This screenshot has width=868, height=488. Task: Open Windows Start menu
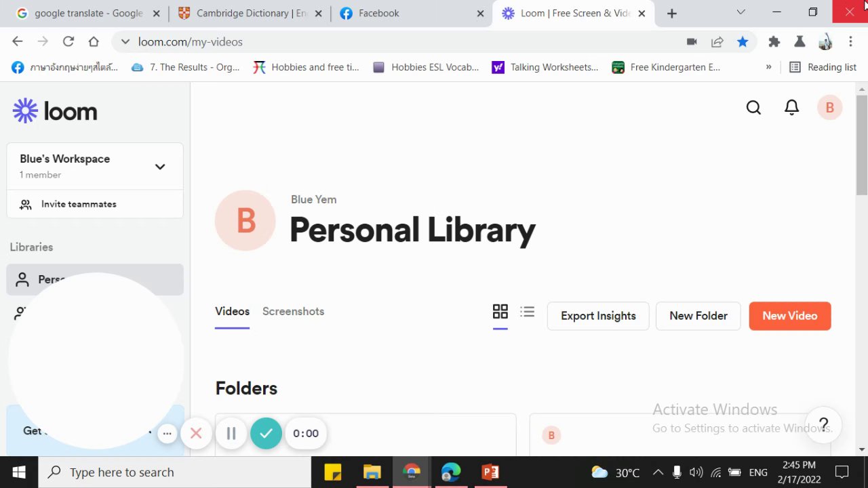(x=18, y=472)
